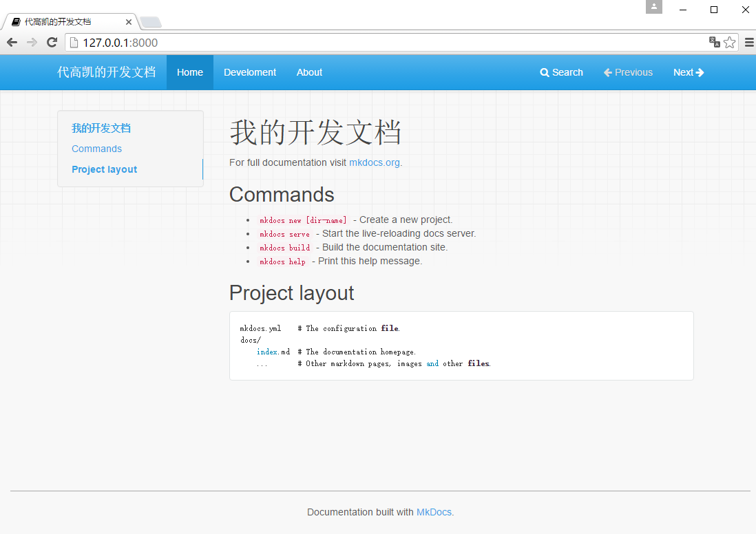This screenshot has width=756, height=534.
Task: Bookmark this page with star icon
Action: pos(730,43)
